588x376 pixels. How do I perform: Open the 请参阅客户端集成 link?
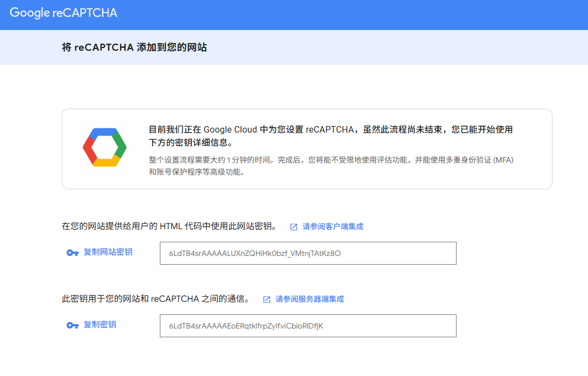tap(333, 226)
